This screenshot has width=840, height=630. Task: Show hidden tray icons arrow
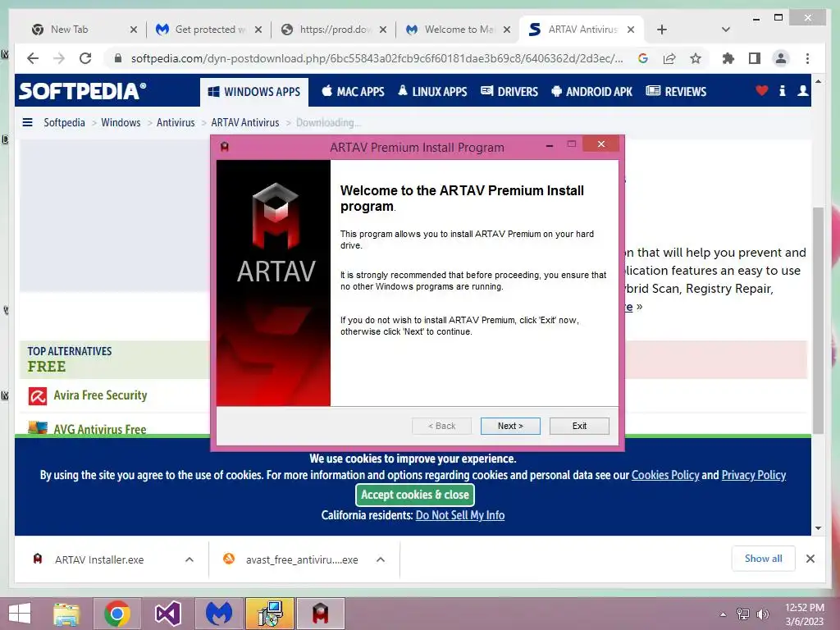724,614
